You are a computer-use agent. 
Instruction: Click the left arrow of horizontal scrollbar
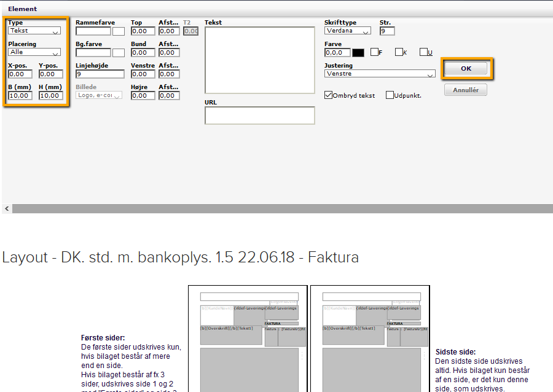[x=7, y=209]
